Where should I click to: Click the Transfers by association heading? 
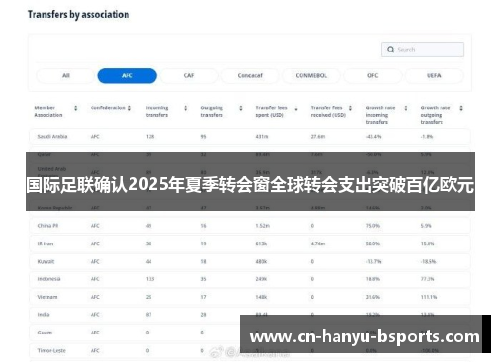pyautogui.click(x=78, y=15)
